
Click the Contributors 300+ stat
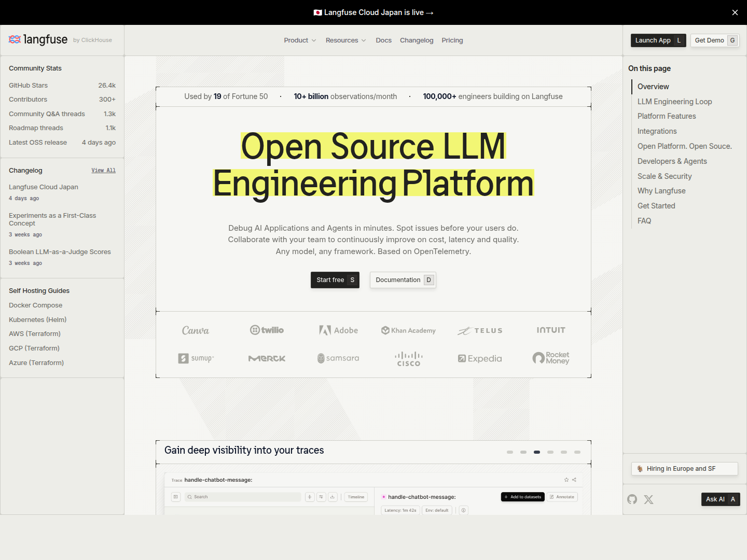click(62, 100)
